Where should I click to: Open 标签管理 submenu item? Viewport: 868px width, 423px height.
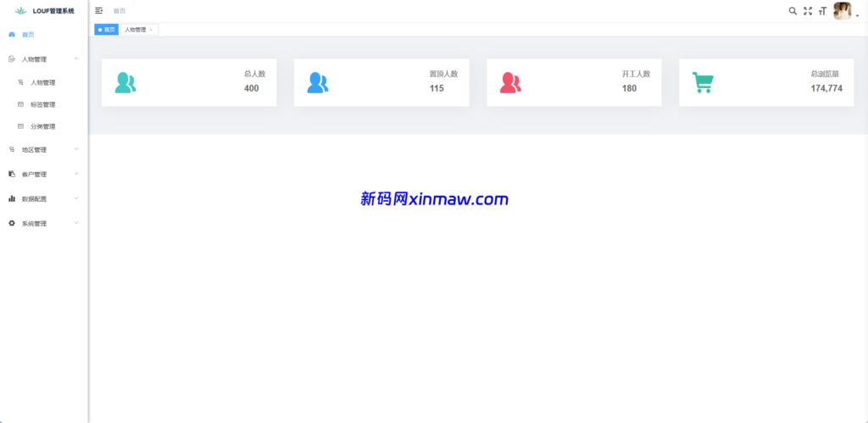pyautogui.click(x=42, y=105)
